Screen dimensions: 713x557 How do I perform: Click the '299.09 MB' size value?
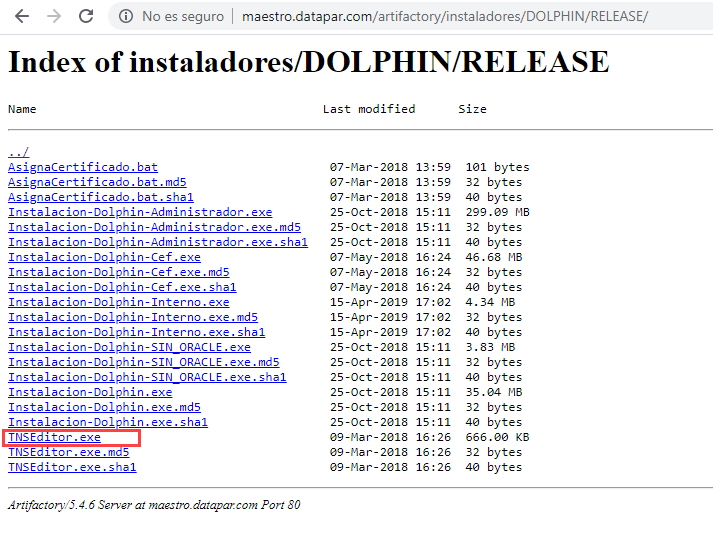click(x=497, y=212)
